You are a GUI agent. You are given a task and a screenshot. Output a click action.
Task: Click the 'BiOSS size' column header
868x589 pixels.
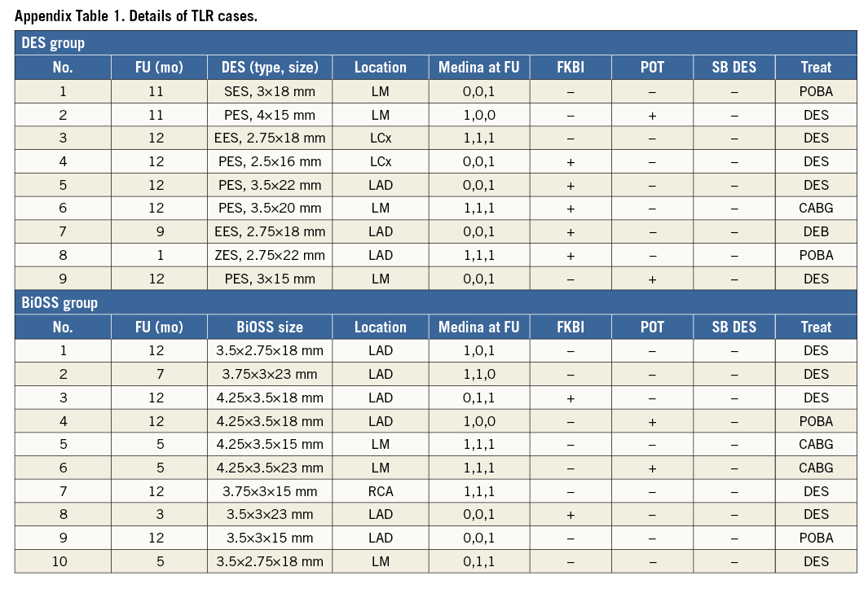(x=269, y=327)
